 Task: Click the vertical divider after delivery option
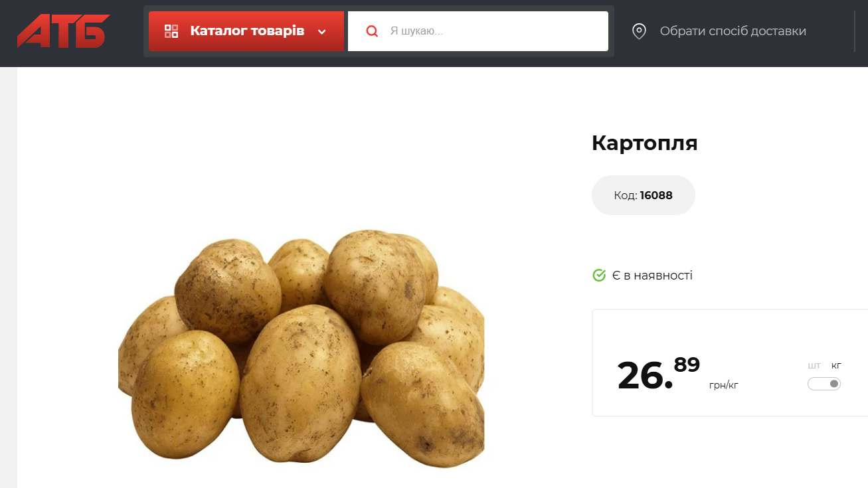[855, 31]
